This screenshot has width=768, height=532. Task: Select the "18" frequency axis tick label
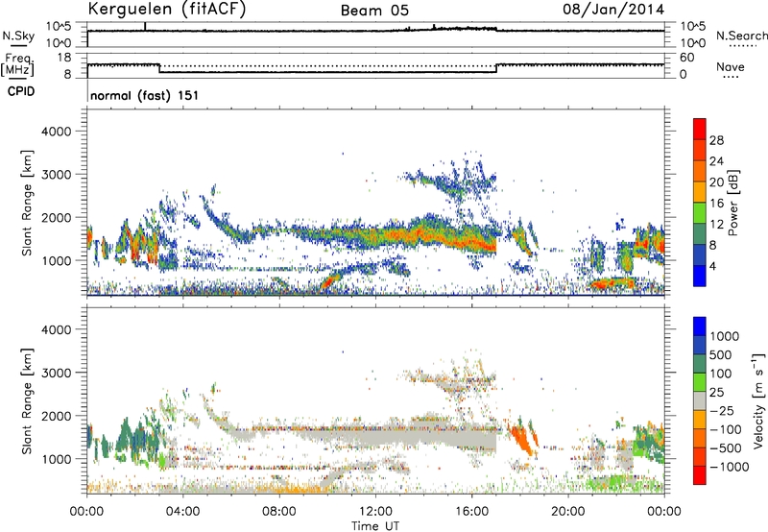[64, 58]
